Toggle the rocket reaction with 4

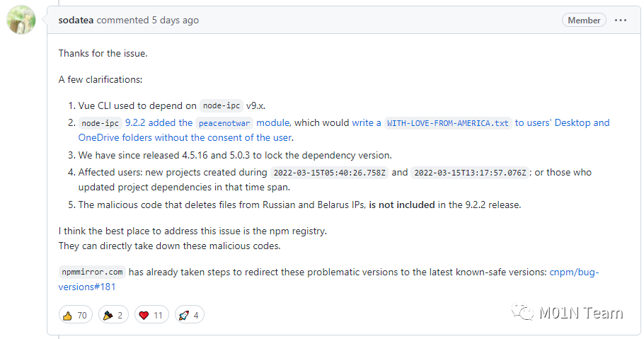[188, 316]
